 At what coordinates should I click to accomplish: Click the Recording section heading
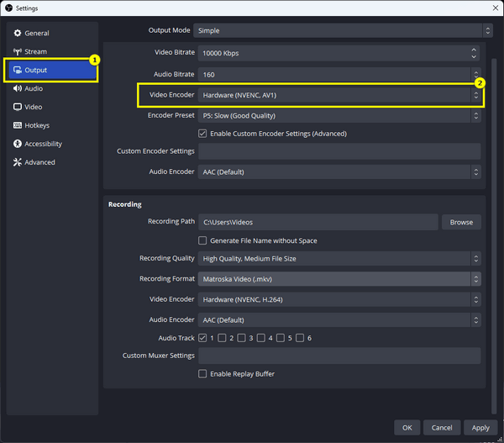124,204
